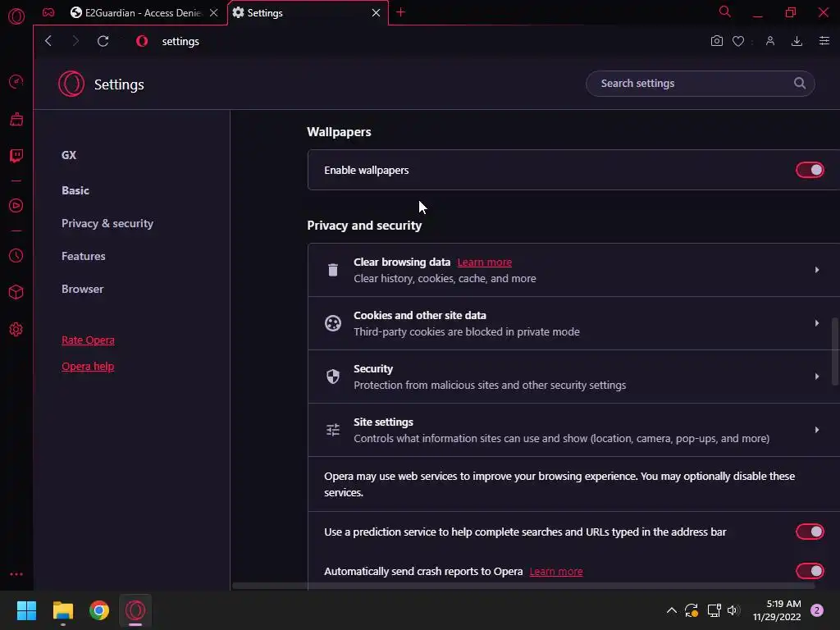Click the horizontal scrollbar at bottom
Screen dimensions: 840x630
(x=523, y=586)
